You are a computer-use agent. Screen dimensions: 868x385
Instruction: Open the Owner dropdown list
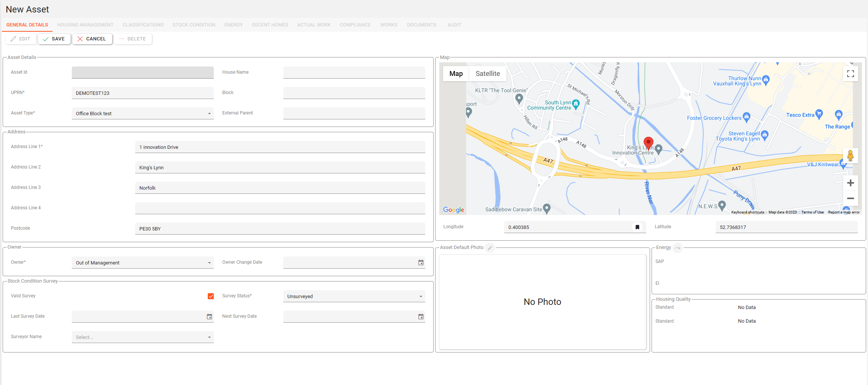(x=209, y=263)
